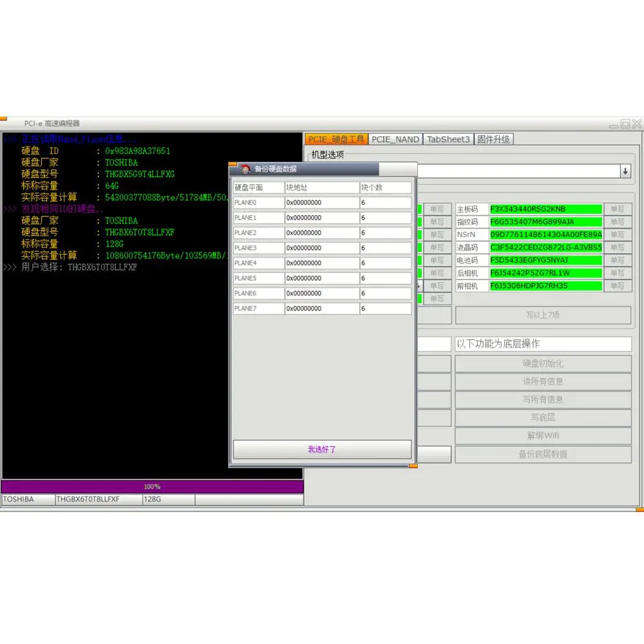
Task: Click the 写以上7项 button
Action: pos(543,315)
